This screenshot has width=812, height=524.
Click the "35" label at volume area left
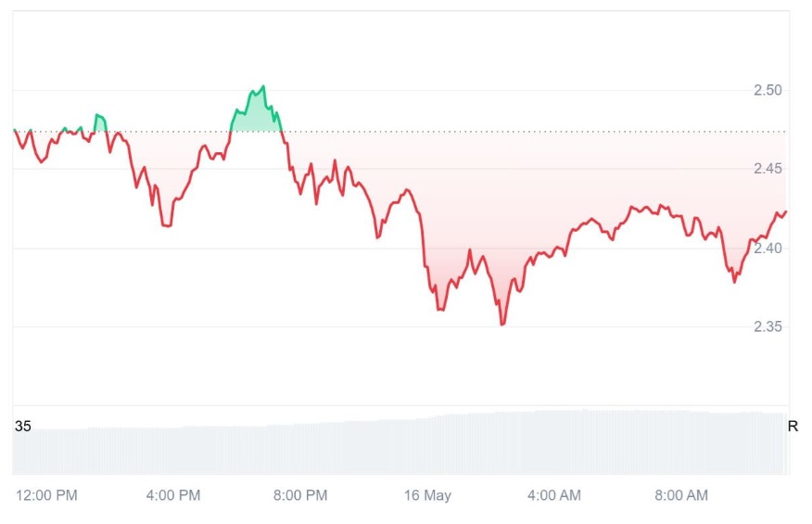click(x=23, y=427)
